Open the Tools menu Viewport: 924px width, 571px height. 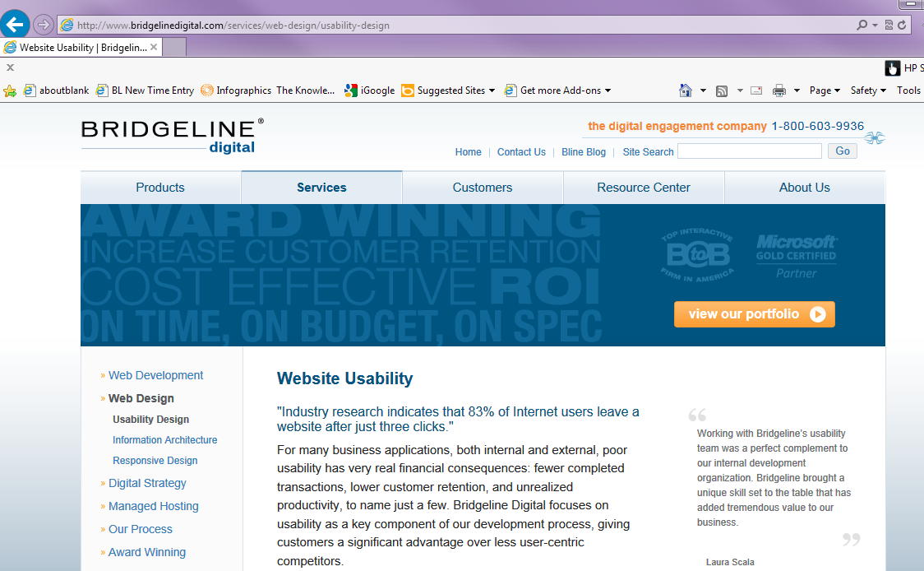point(908,91)
